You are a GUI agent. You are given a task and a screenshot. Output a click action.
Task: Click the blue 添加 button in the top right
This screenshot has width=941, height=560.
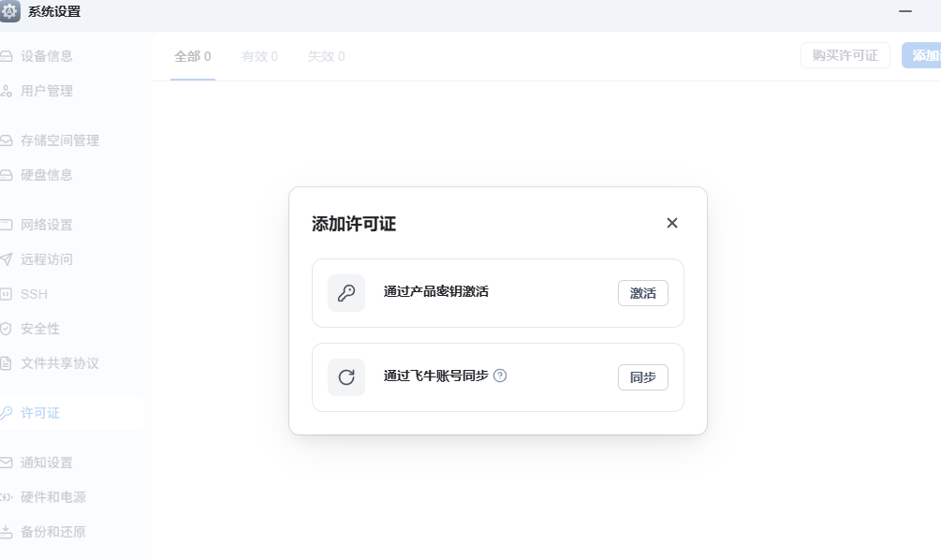click(921, 55)
